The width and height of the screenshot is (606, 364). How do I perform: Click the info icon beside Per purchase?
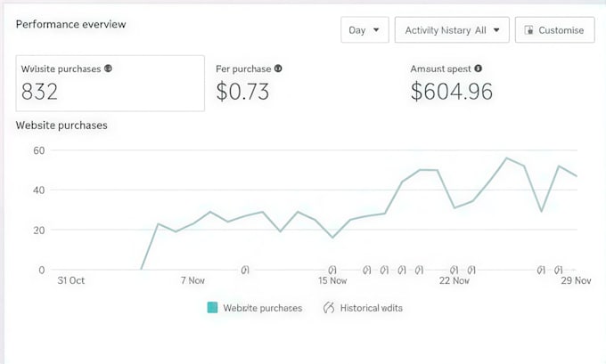pos(278,69)
